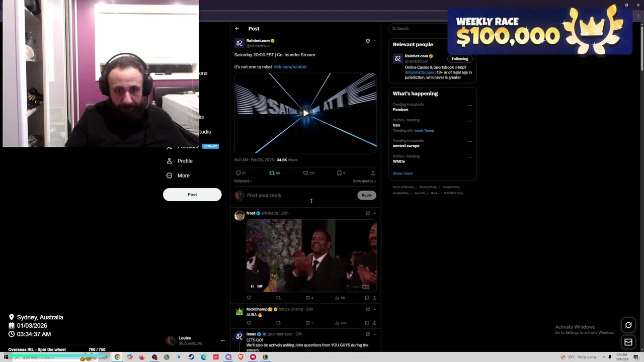The image size is (644, 362).
Task: Bookmark KickChamp's AURA reply
Action: [x=367, y=323]
